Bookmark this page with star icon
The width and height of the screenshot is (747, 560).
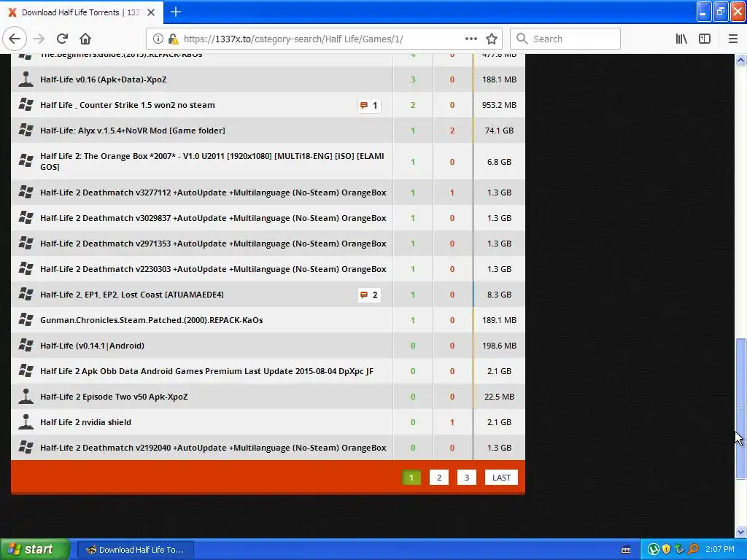pos(492,39)
